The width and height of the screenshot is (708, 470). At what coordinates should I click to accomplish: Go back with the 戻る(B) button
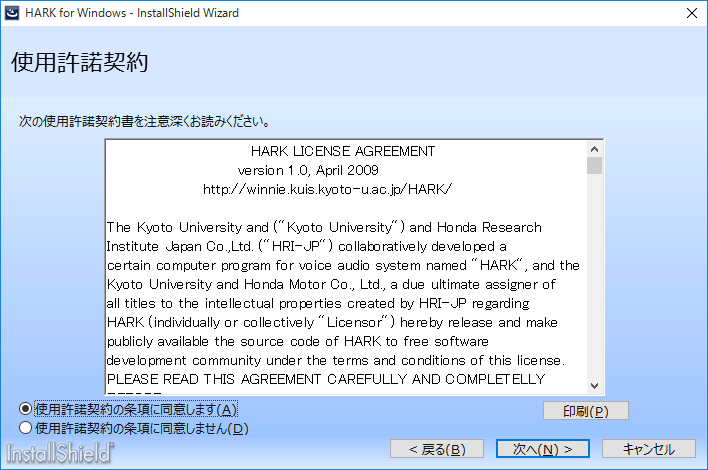pos(437,449)
